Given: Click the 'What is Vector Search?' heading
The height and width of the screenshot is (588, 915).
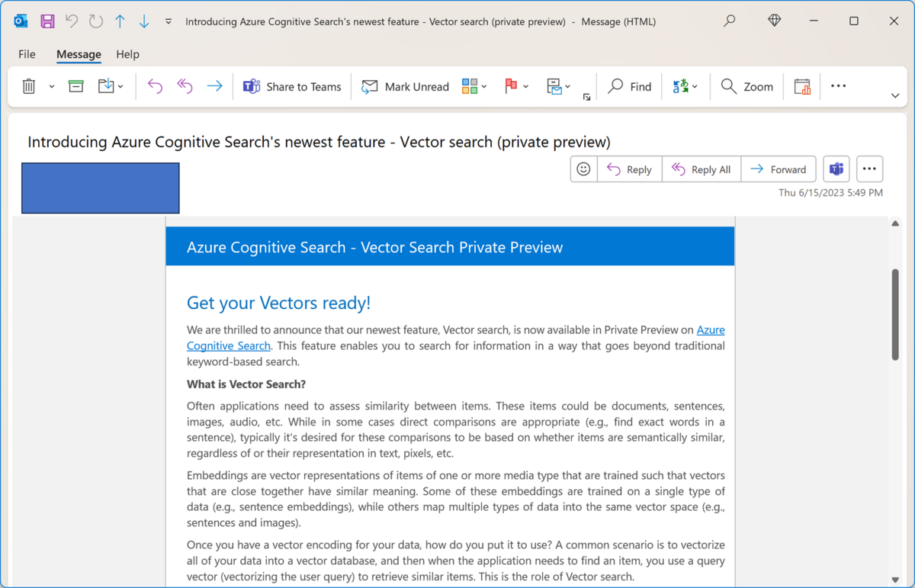Looking at the screenshot, I should 246,384.
